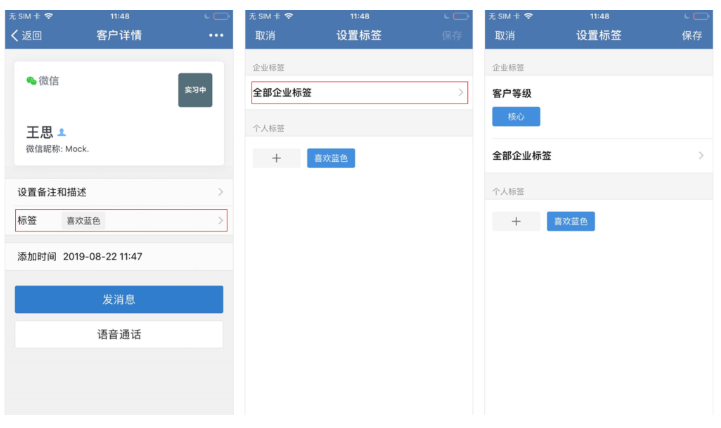Screen dimensions: 721x428
Task: Open the 标签 row showing 喜欢蓝色
Action: (121, 220)
